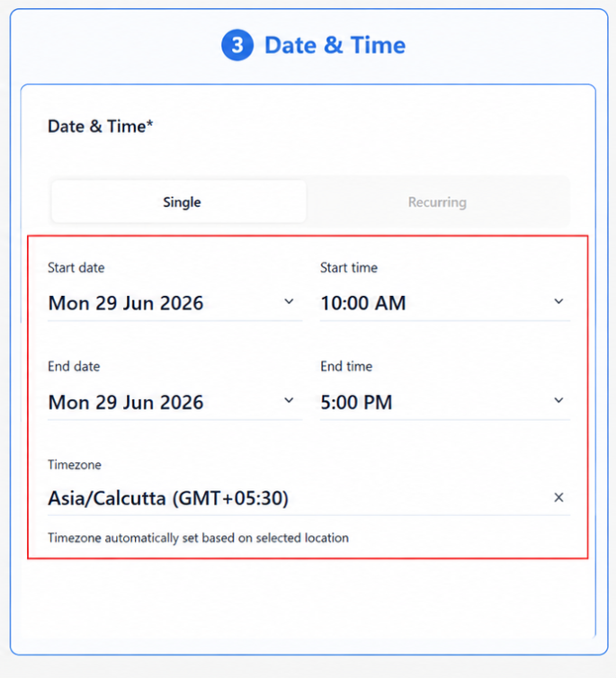Switch to the Recurring tab

[x=437, y=202]
